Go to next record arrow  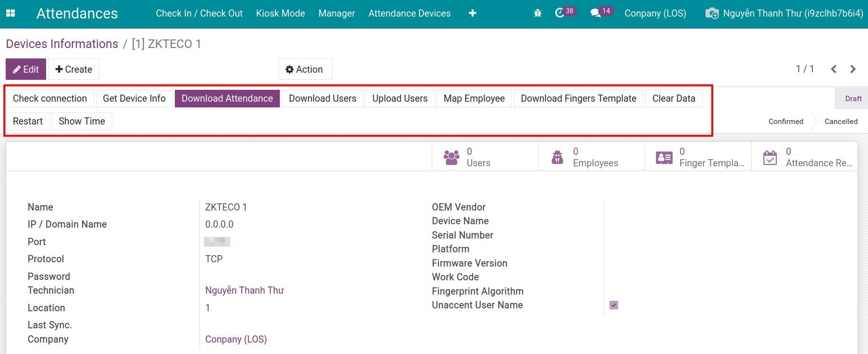point(853,69)
